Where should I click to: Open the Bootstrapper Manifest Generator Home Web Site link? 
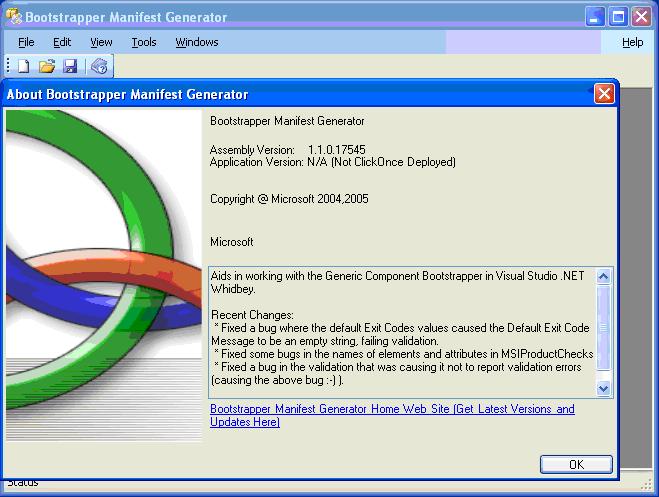(392, 415)
